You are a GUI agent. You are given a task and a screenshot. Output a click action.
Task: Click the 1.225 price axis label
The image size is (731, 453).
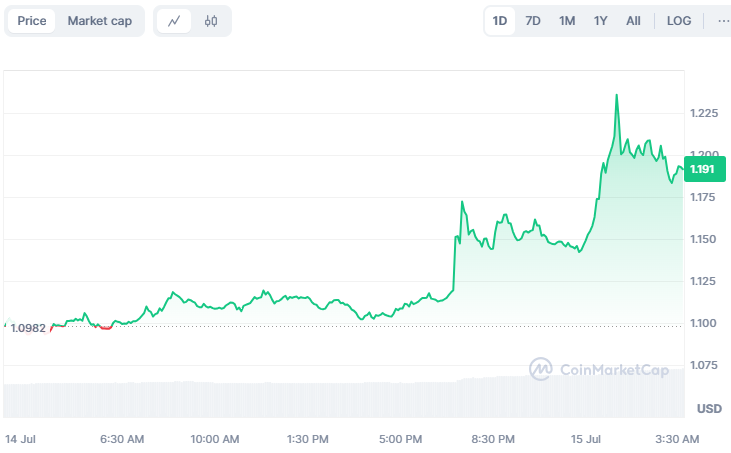(x=704, y=114)
